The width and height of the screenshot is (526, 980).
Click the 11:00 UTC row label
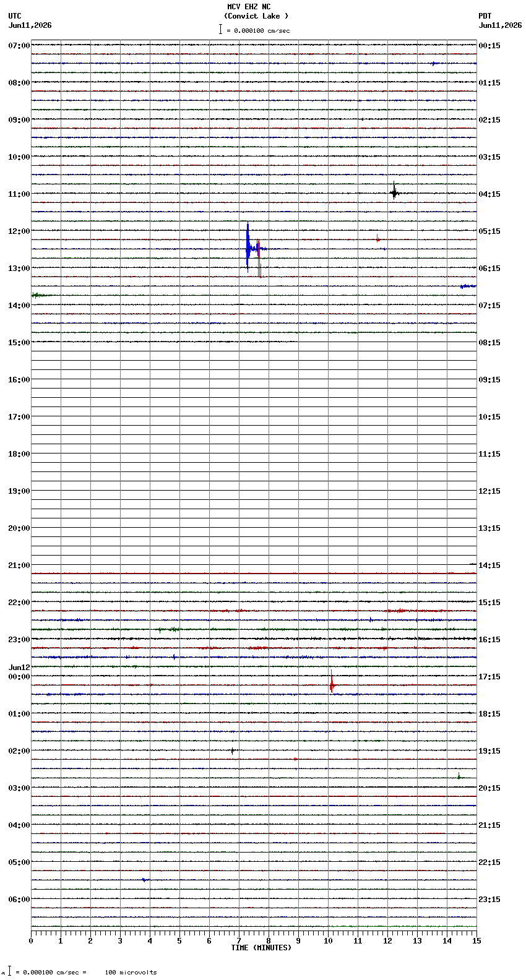[x=19, y=194]
